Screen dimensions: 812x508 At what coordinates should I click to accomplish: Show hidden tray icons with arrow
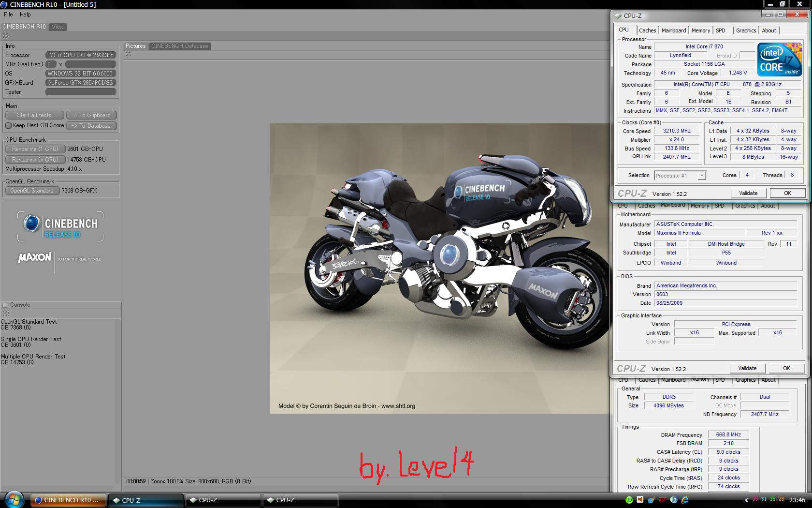pyautogui.click(x=747, y=500)
